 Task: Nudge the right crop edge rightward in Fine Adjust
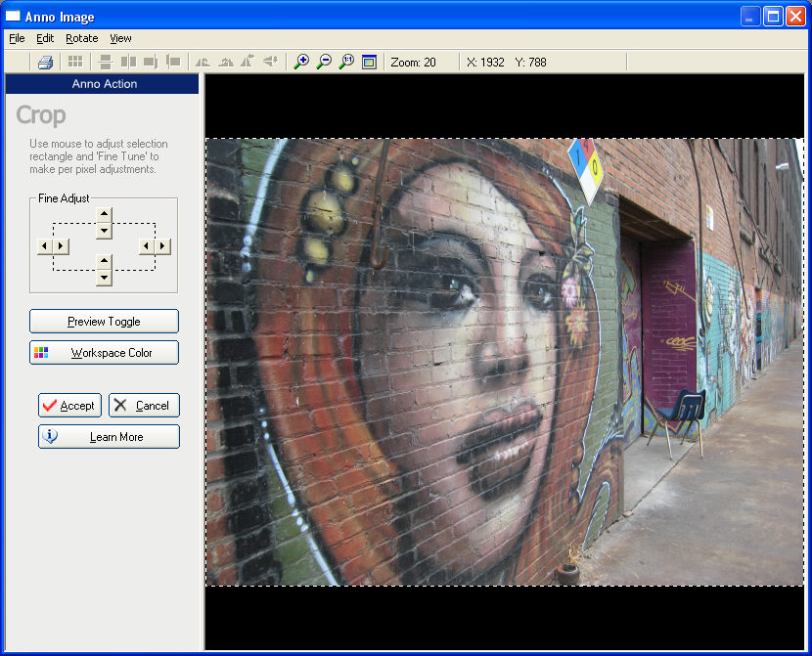pos(162,246)
